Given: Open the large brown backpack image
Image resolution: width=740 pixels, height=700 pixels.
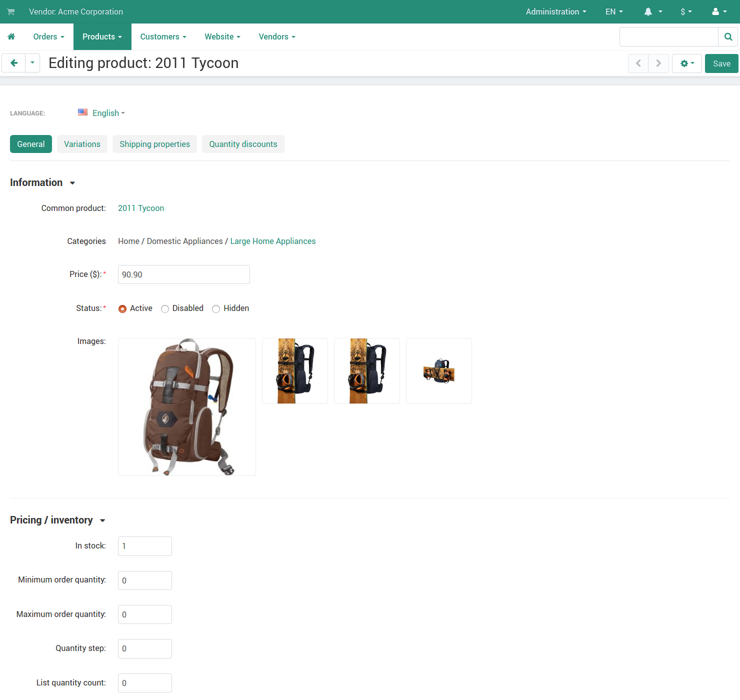Looking at the screenshot, I should pyautogui.click(x=187, y=407).
